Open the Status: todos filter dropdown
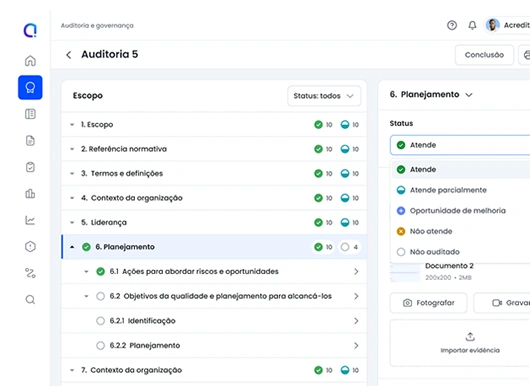 point(324,96)
